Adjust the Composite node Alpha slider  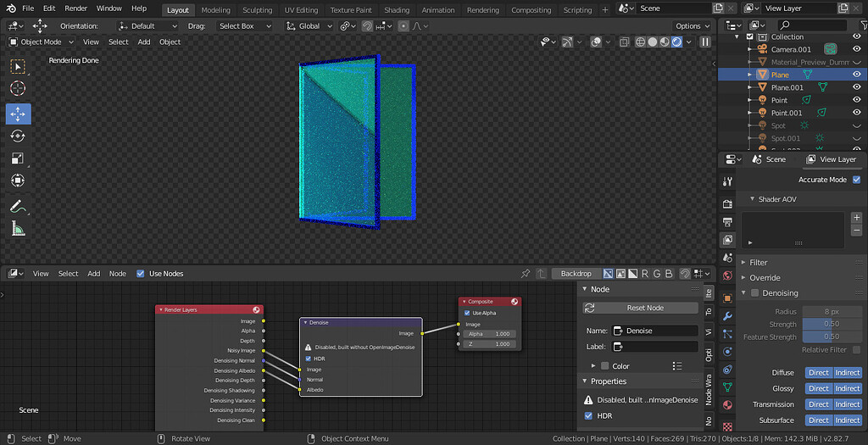490,334
